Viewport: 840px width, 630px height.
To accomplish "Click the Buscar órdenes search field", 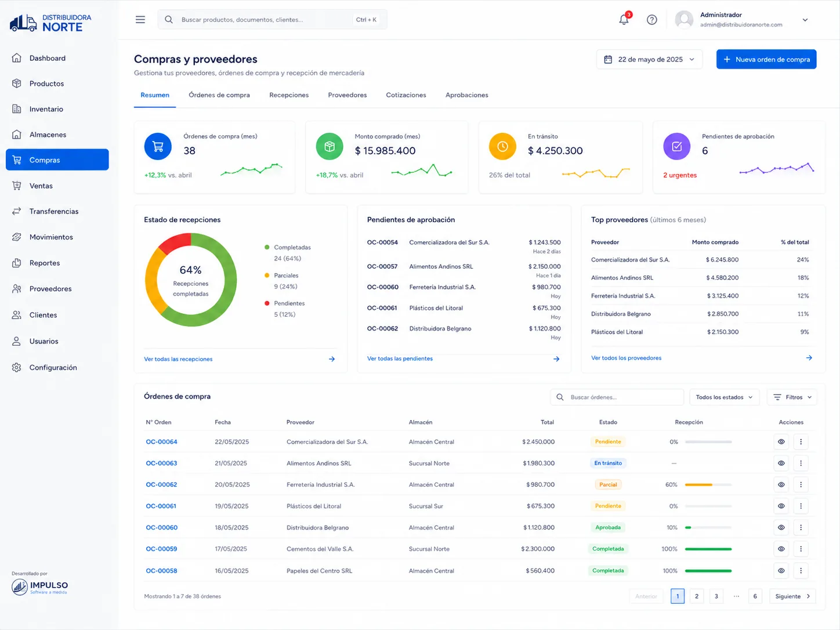I will [617, 397].
